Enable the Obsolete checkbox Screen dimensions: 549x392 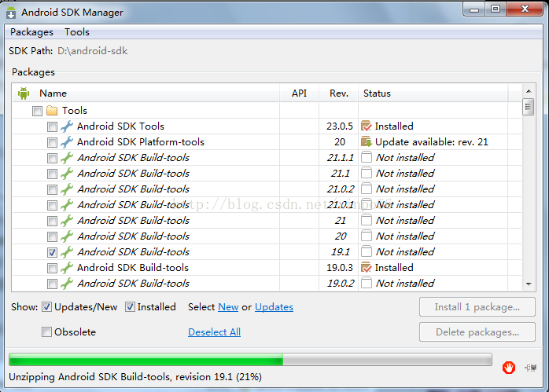tap(46, 332)
